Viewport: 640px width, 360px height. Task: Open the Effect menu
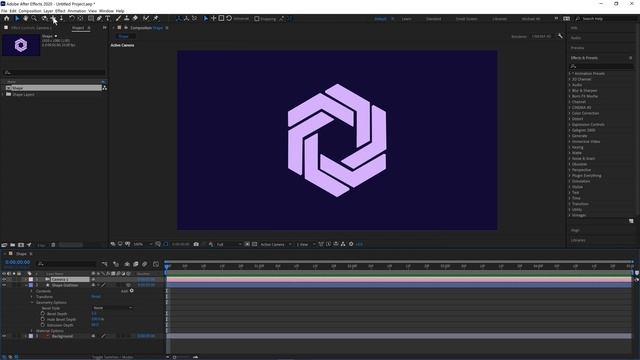[60, 11]
